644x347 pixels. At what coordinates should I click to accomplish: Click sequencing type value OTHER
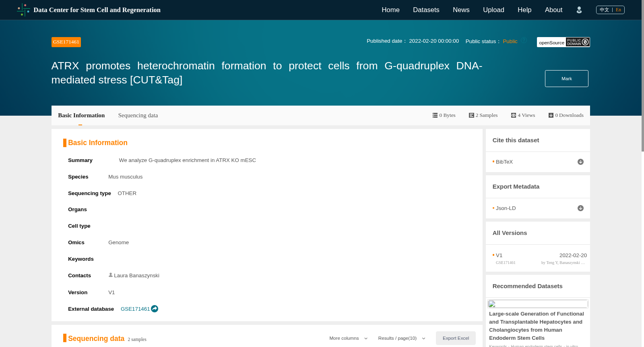[x=127, y=193]
